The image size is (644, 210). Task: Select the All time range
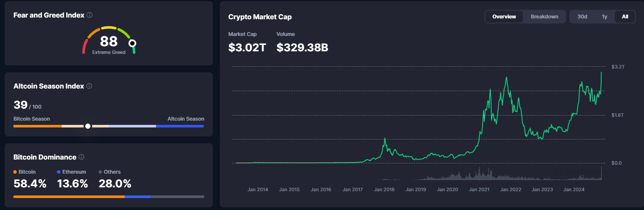coord(625,17)
